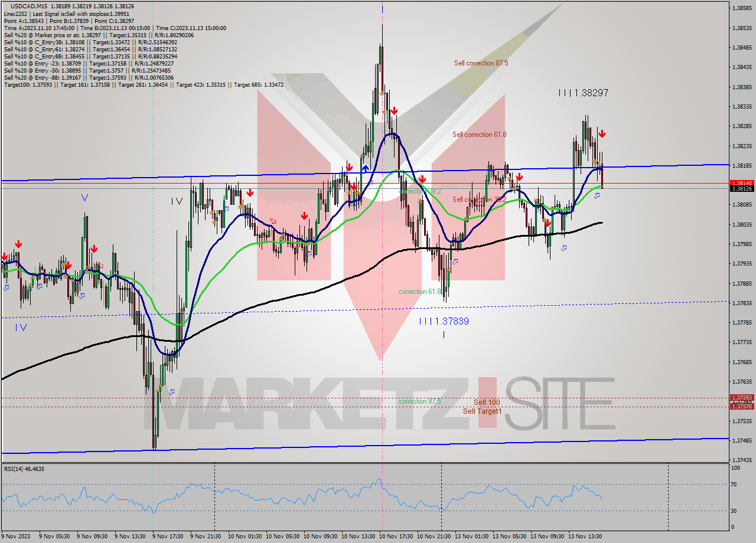The height and width of the screenshot is (543, 756).
Task: Click the red 1.38140 price tag
Action: click(741, 183)
